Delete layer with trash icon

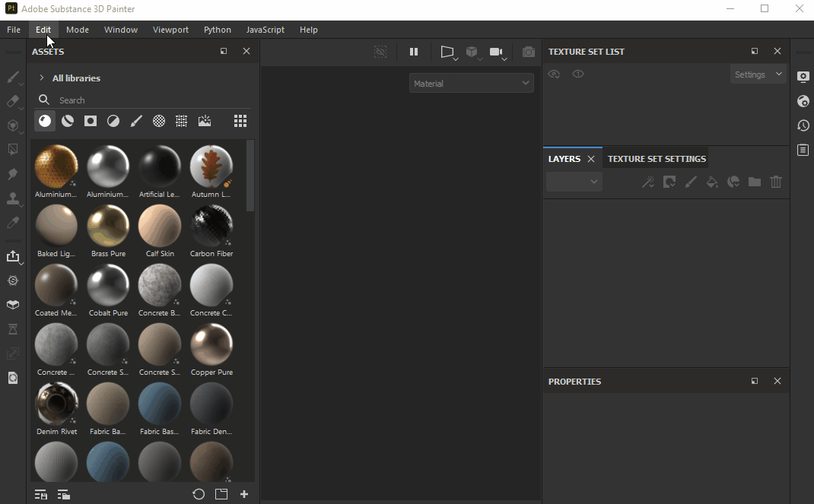(x=776, y=182)
